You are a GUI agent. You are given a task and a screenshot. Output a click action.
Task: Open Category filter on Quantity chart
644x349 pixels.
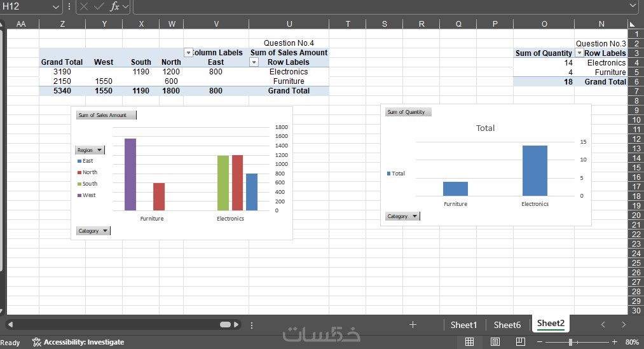coord(402,216)
